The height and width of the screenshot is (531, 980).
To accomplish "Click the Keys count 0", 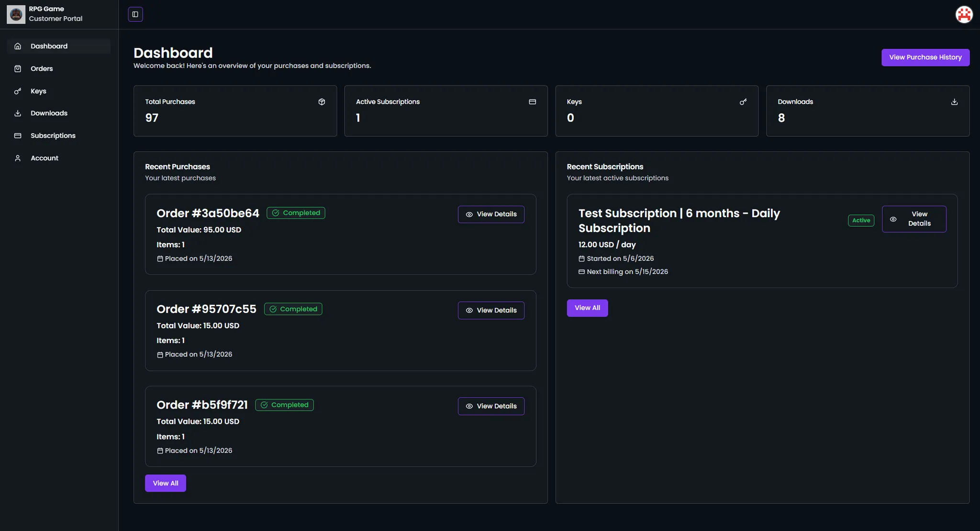I will coord(570,118).
